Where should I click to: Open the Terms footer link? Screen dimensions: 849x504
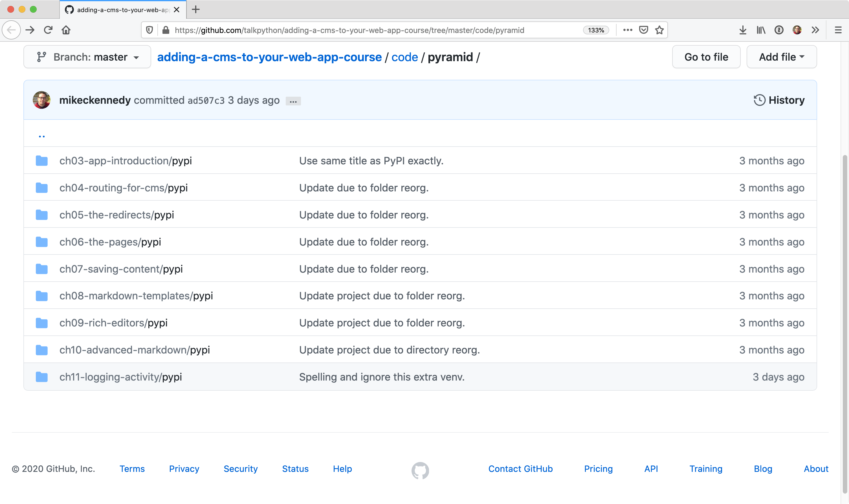[x=132, y=469]
